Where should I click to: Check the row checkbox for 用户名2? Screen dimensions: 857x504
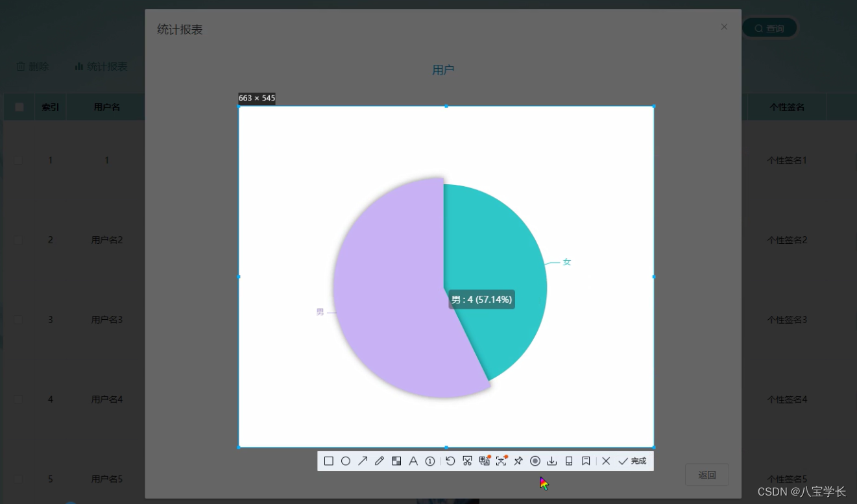coord(19,240)
